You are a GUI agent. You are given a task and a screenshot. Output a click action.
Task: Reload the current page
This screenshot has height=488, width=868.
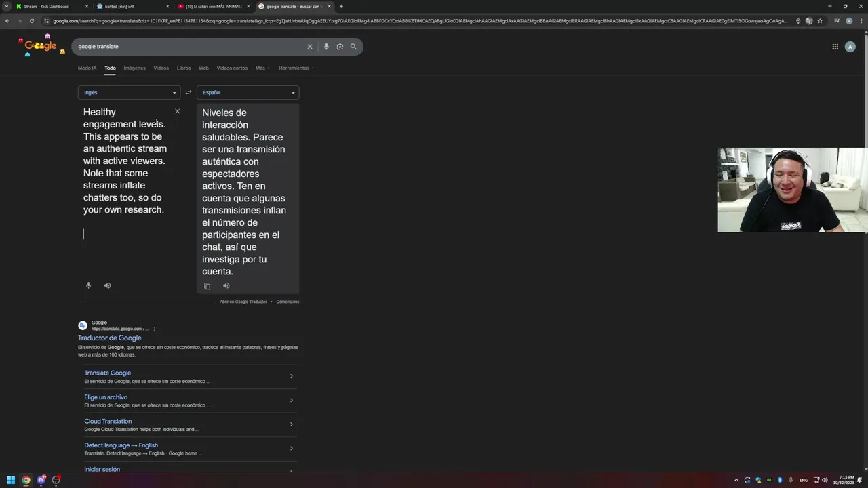click(31, 21)
